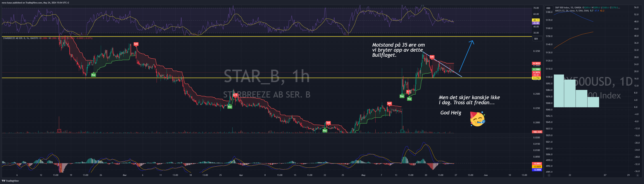The height and width of the screenshot is (184, 644).
Task: Click the blue -0.0008 MACD value label
Action: coord(537,170)
